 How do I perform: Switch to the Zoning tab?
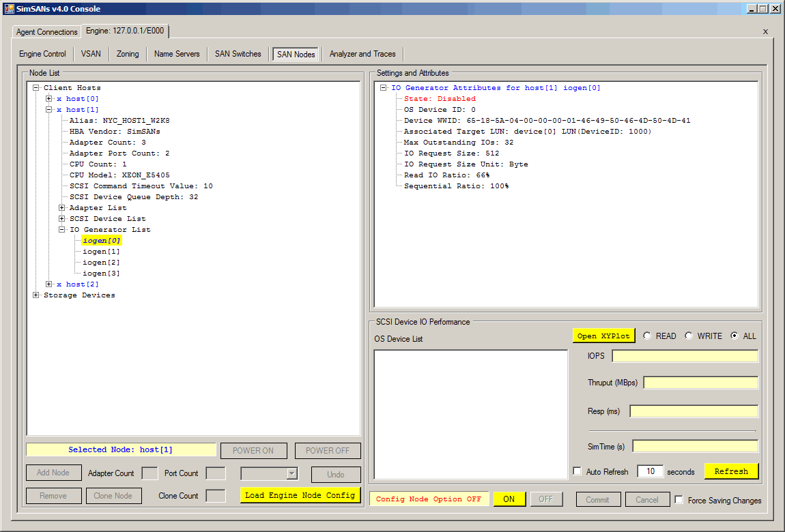[128, 54]
